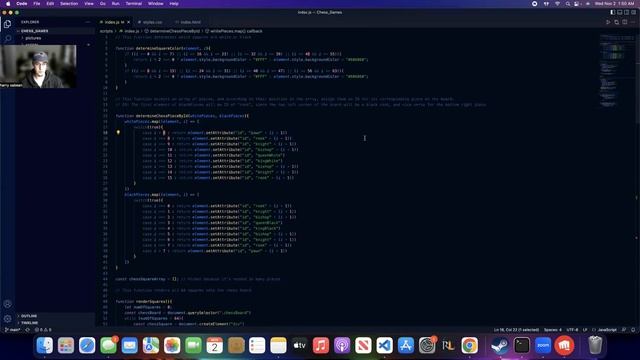Close the index.js tab
This screenshot has width=640, height=360.
click(x=129, y=22)
